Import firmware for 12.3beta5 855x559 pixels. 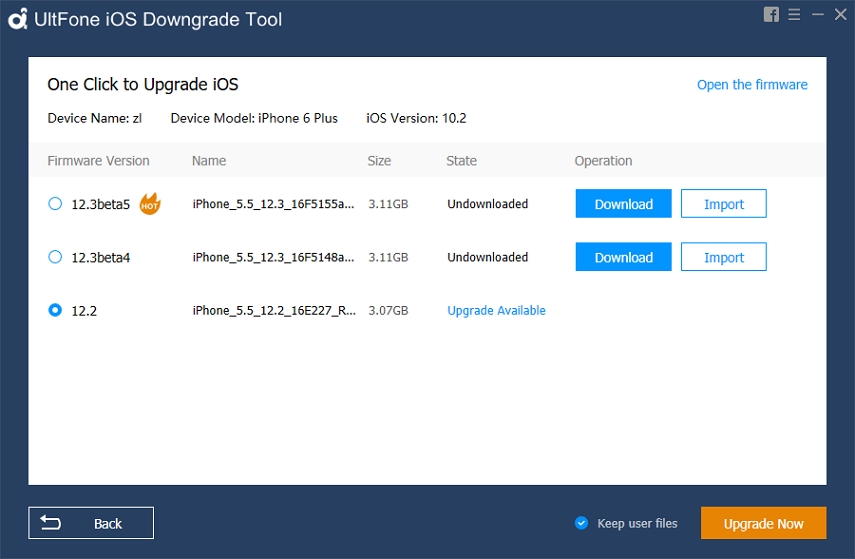[x=724, y=204]
